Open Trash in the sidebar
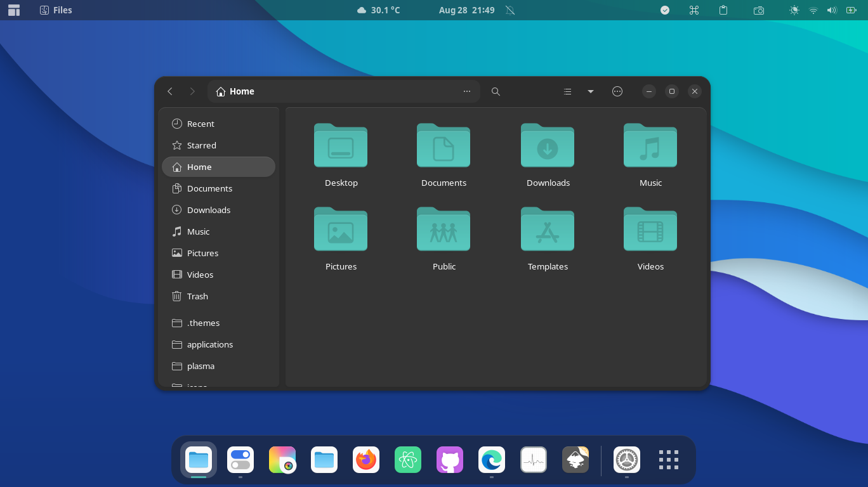 pyautogui.click(x=219, y=296)
